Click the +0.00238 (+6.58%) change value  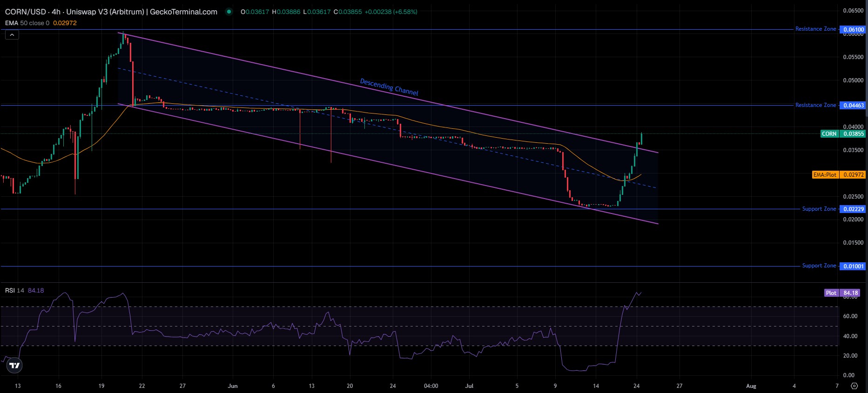391,12
